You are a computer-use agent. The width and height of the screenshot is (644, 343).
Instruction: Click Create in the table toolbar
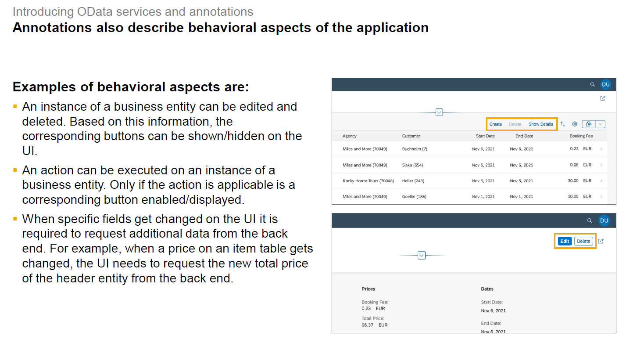(496, 124)
